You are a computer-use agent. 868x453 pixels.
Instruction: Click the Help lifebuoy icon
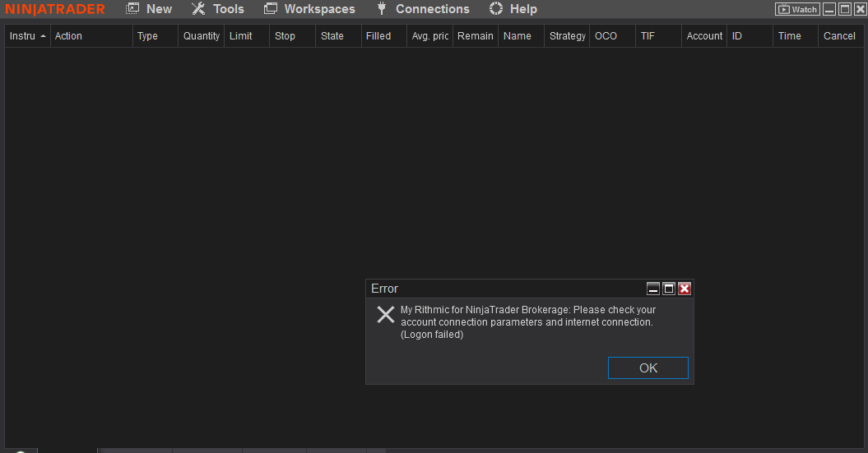point(496,8)
